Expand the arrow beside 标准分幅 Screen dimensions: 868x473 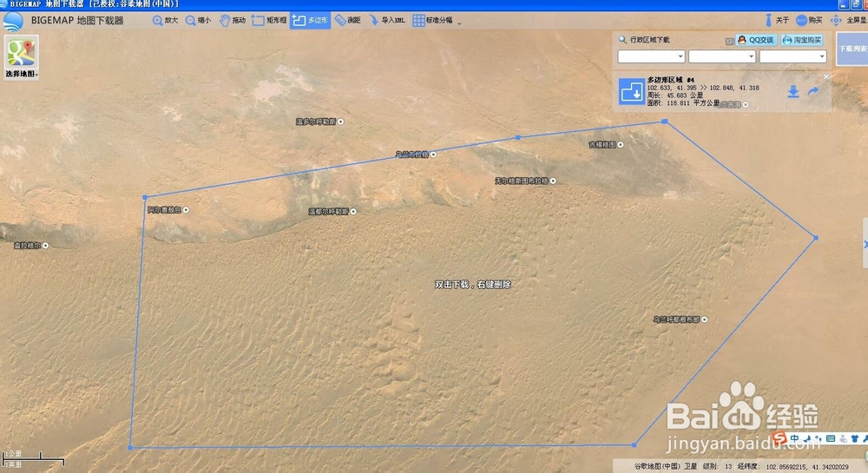[459, 23]
